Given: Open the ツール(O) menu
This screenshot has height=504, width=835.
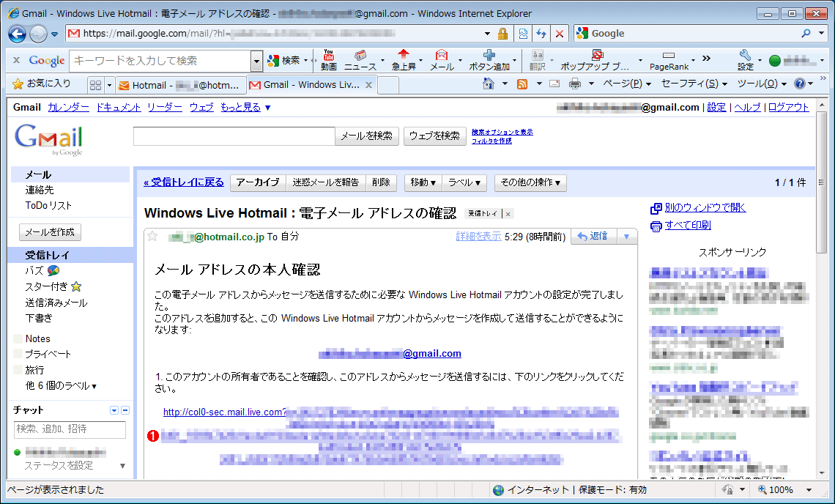Looking at the screenshot, I should pyautogui.click(x=762, y=84).
